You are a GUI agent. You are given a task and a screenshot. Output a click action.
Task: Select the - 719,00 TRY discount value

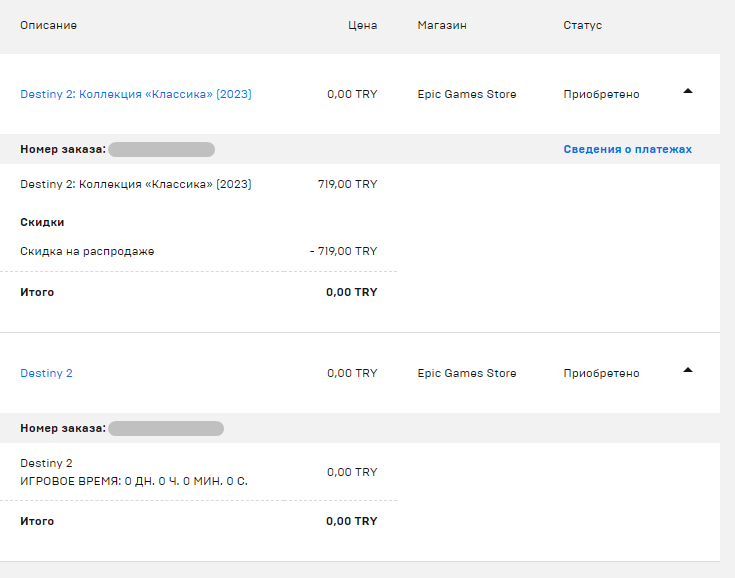pos(343,251)
